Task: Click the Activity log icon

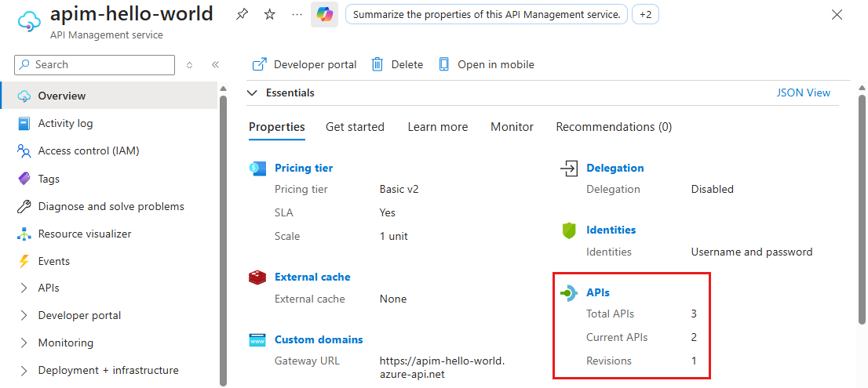Action: point(24,123)
